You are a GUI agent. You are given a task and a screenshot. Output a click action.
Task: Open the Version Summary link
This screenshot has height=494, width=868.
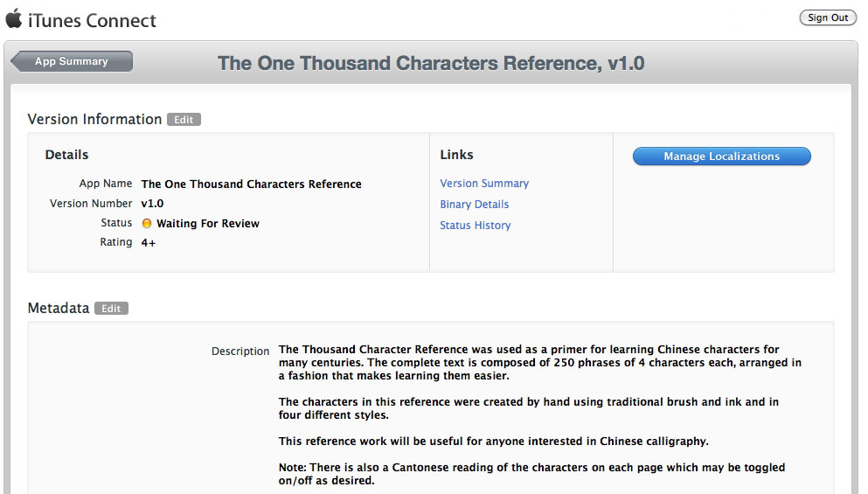pyautogui.click(x=484, y=184)
